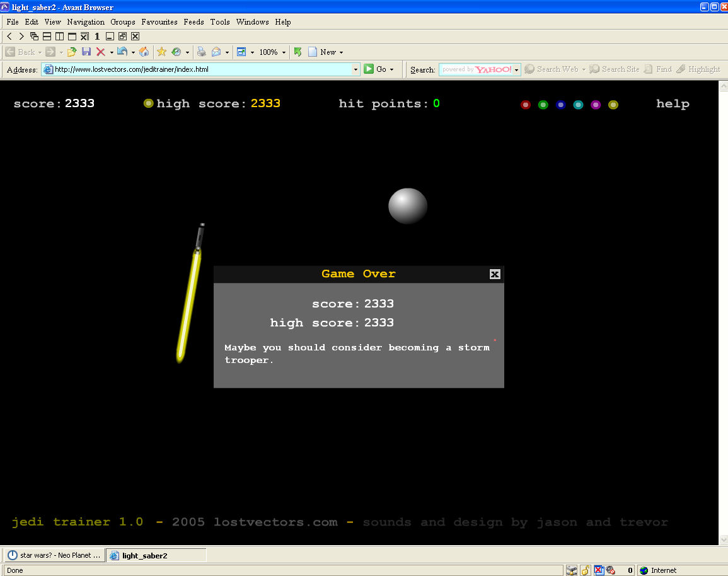Close the Game Over dialog
The width and height of the screenshot is (728, 576).
495,274
